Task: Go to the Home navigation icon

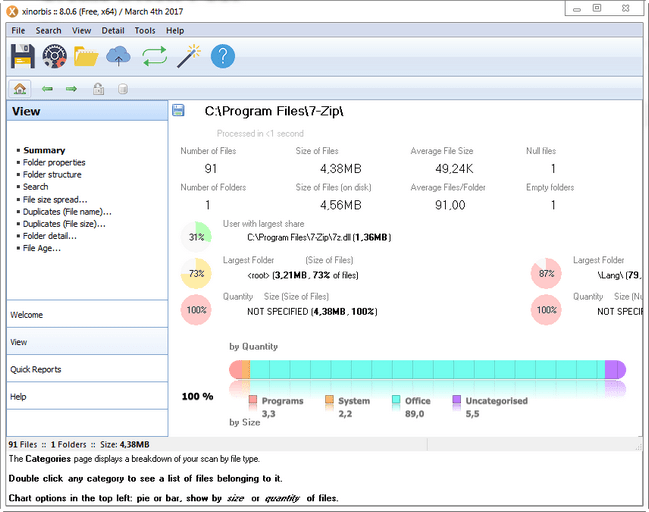Action: coord(20,89)
